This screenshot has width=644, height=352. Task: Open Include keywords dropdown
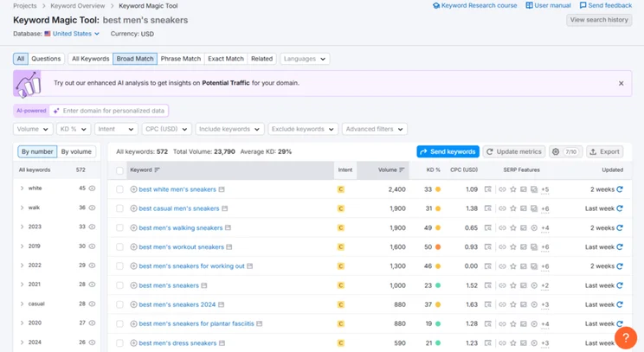(x=229, y=129)
